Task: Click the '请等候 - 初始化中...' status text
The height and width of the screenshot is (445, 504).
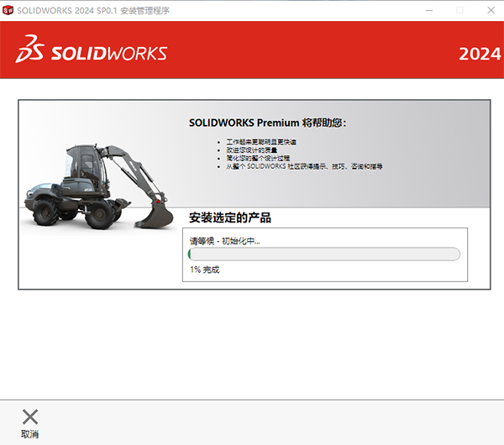Action: pos(224,241)
